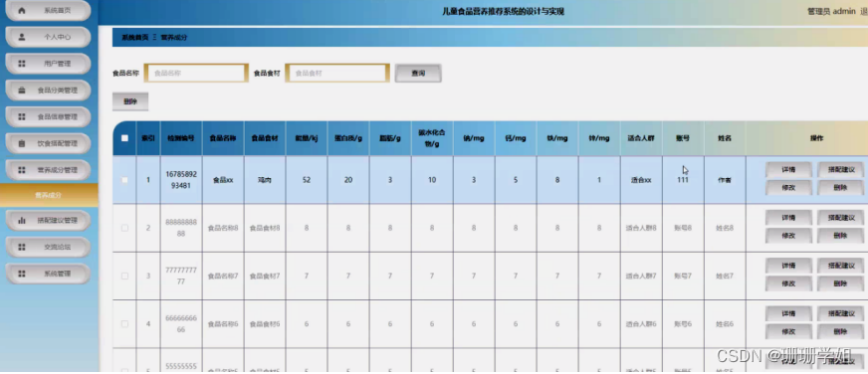Click 修改 for the 食品名称6 row
Viewport: 868px width, 374px height.
point(788,331)
